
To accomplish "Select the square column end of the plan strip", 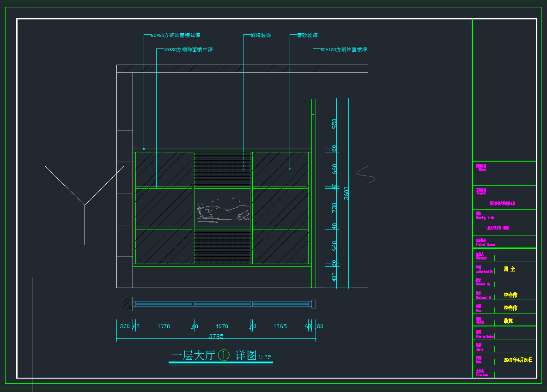I will (314, 303).
